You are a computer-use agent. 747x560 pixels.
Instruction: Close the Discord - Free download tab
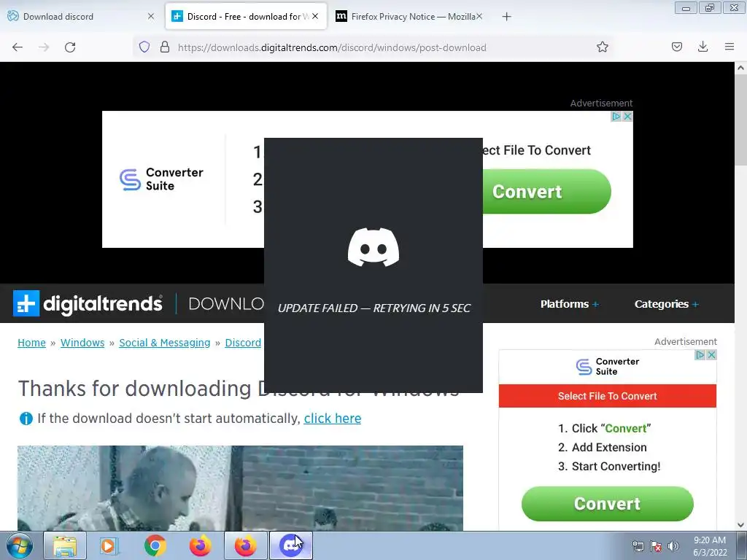tap(315, 16)
